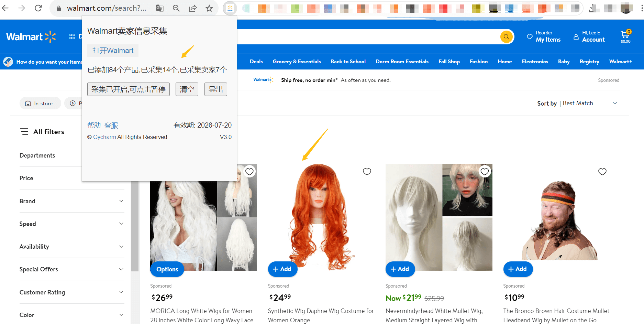The image size is (644, 324).
Task: Click the browser forward arrow
Action: click(22, 8)
